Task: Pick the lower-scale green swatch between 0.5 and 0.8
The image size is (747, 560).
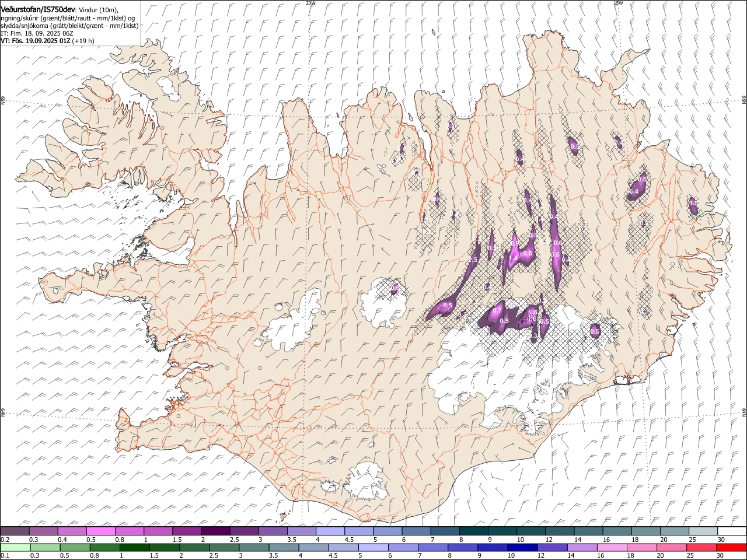Action: pos(75,547)
